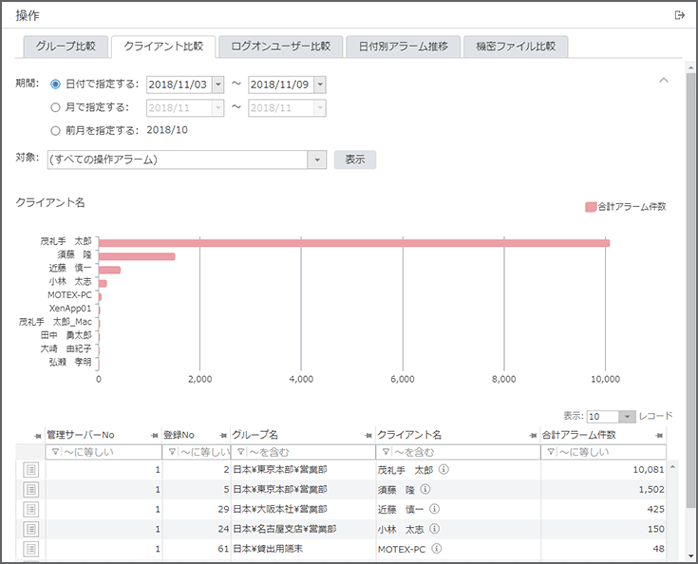Open the 対象 alarm type dropdown
This screenshot has width=698, height=564.
317,160
